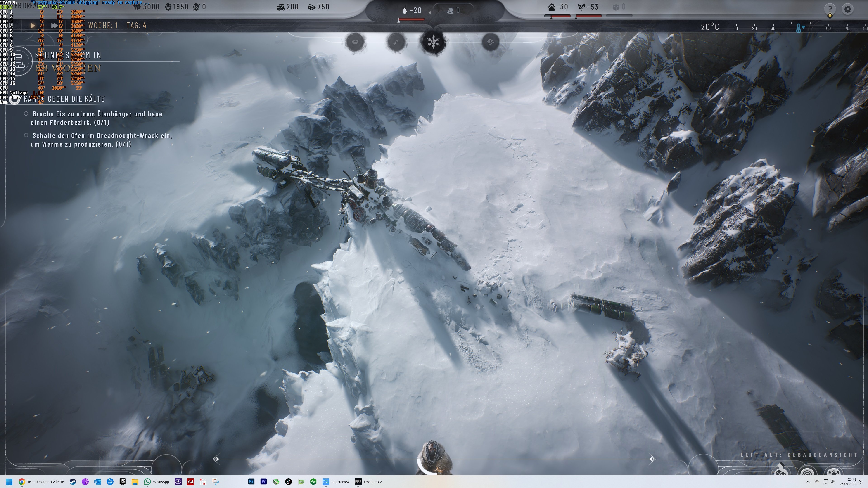Click the food leaf demand indicator
The image size is (868, 488).
(588, 7)
